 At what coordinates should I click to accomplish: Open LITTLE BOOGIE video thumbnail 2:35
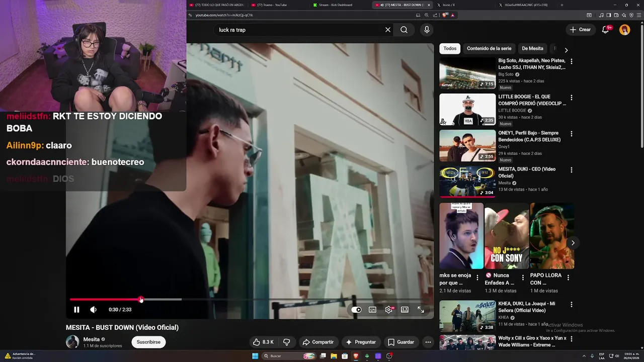click(467, 110)
